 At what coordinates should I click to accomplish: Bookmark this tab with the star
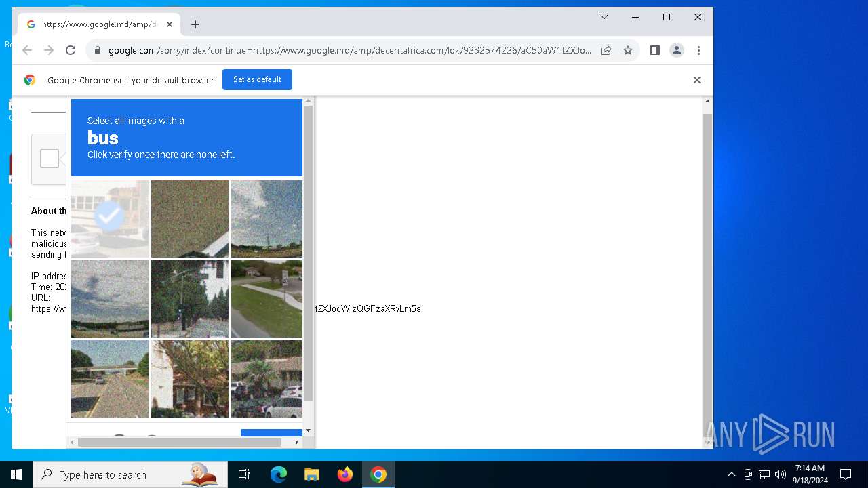(x=628, y=50)
